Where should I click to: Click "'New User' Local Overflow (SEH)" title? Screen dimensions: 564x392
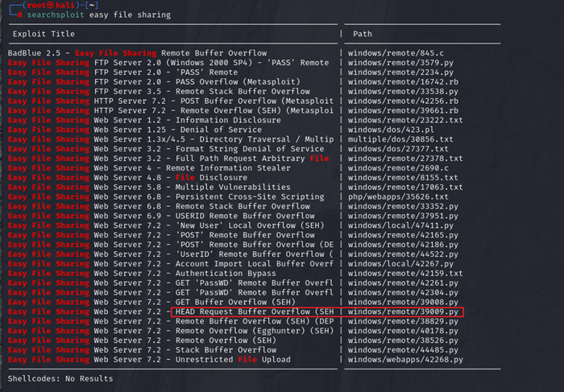pyautogui.click(x=250, y=225)
